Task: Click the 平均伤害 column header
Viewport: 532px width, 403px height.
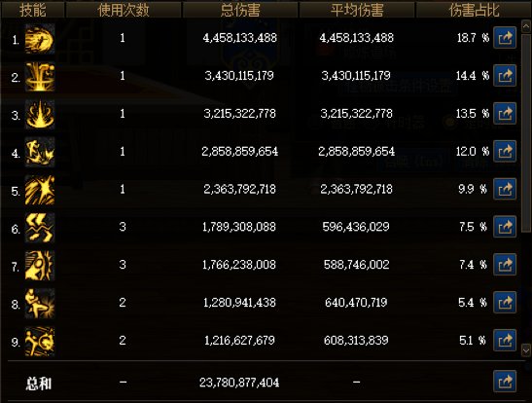Action: coord(357,10)
